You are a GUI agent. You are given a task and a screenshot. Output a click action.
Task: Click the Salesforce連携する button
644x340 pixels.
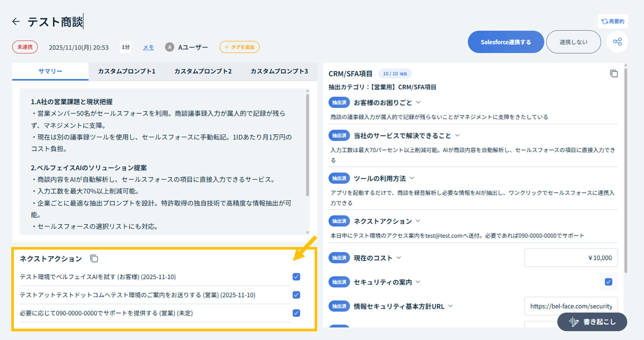pyautogui.click(x=506, y=42)
